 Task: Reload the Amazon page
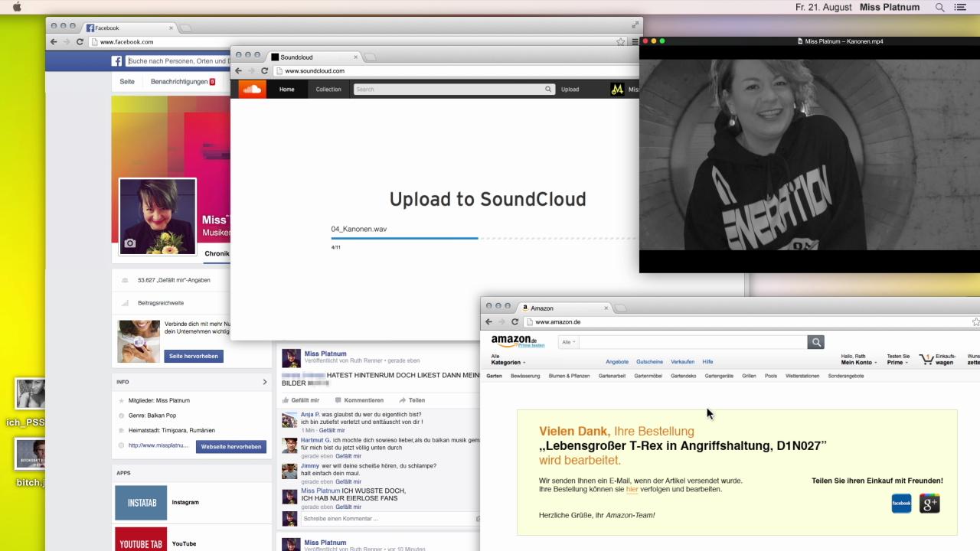(514, 321)
